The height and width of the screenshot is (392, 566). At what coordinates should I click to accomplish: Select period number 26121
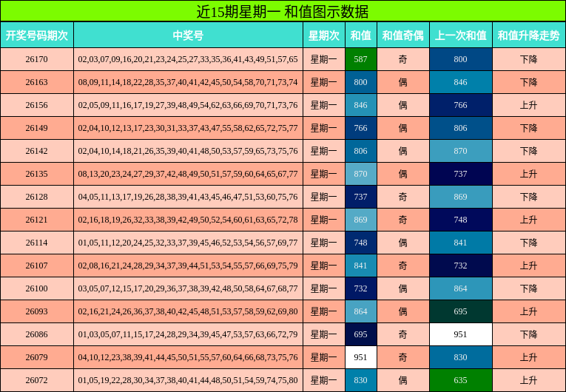coord(37,220)
